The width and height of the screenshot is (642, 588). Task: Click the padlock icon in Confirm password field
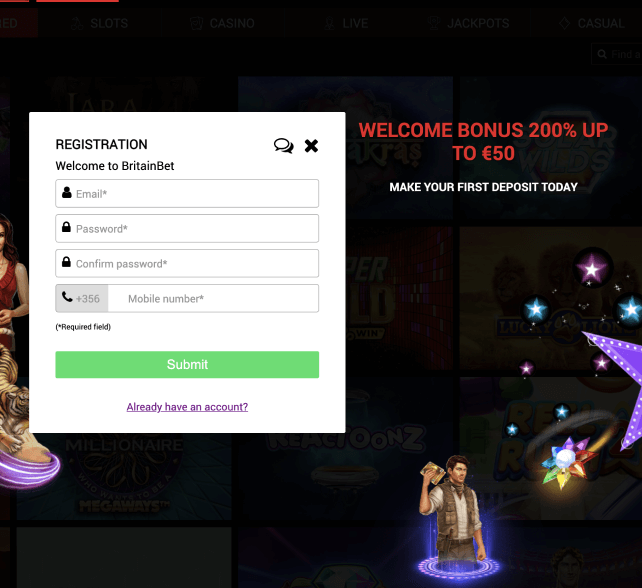[66, 262]
